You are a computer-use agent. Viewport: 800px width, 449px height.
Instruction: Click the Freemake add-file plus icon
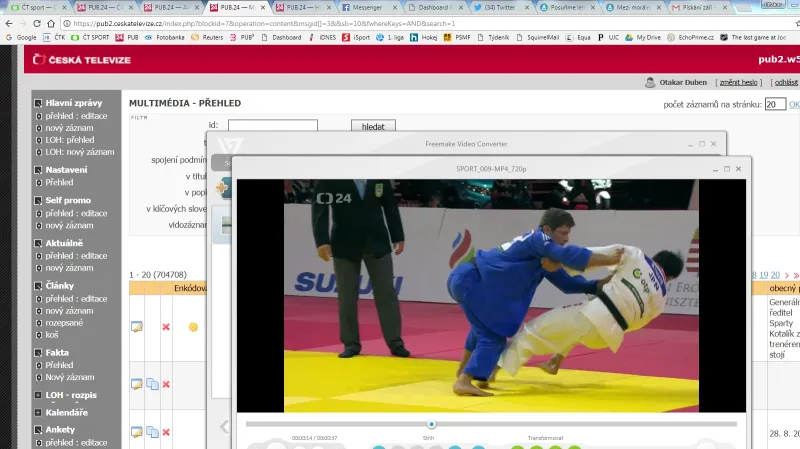point(222,187)
